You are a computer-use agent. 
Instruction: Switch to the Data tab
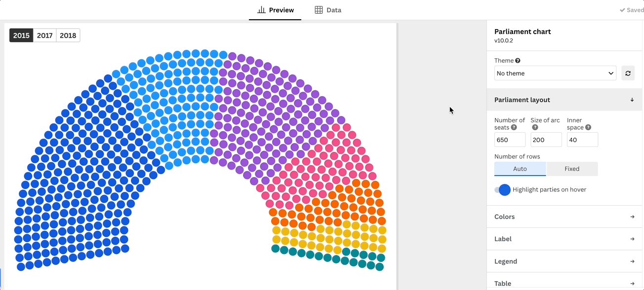click(x=328, y=10)
